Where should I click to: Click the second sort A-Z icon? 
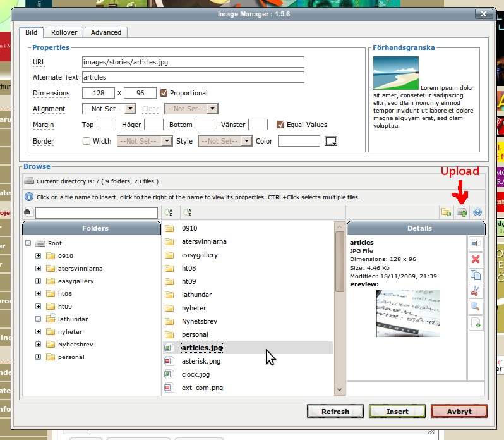coord(187,212)
